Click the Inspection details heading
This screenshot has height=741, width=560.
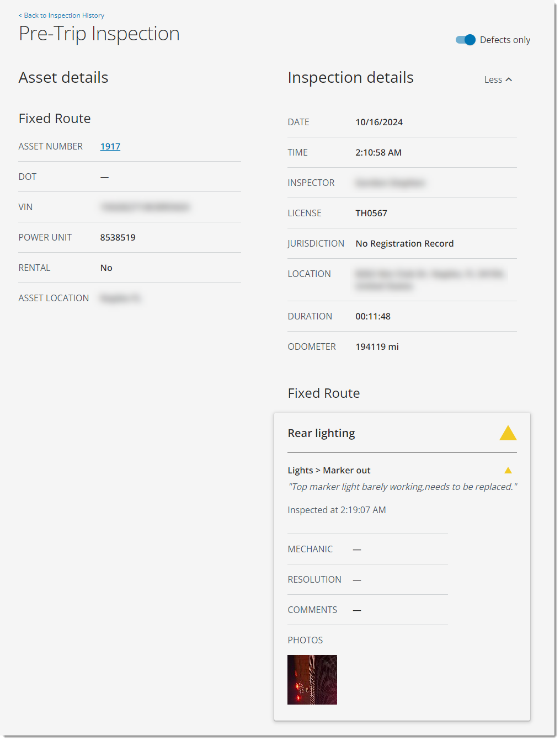pyautogui.click(x=350, y=77)
